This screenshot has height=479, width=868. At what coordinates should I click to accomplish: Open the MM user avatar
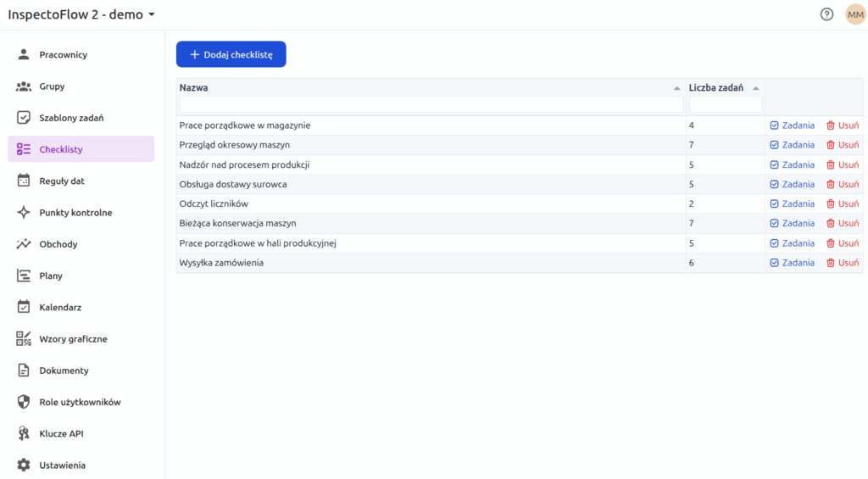click(x=855, y=14)
